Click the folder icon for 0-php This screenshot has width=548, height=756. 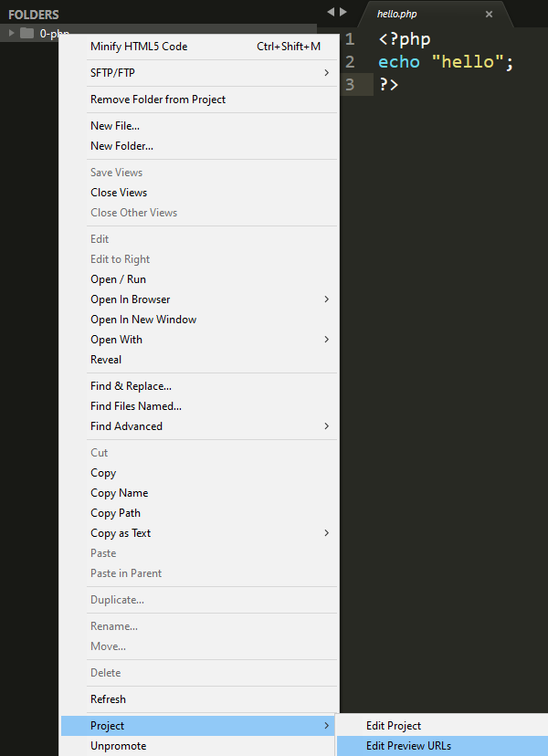(x=26, y=34)
